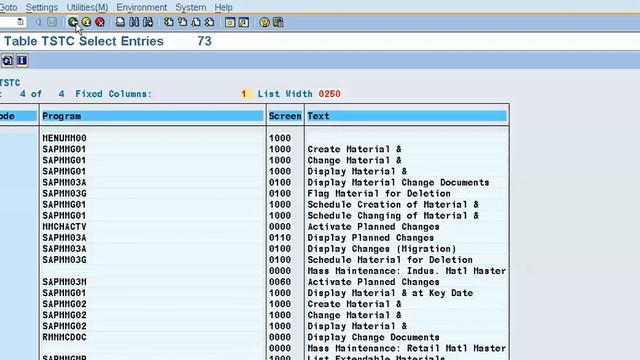Click the Create New Session icon
The image size is (640, 360).
point(230,22)
